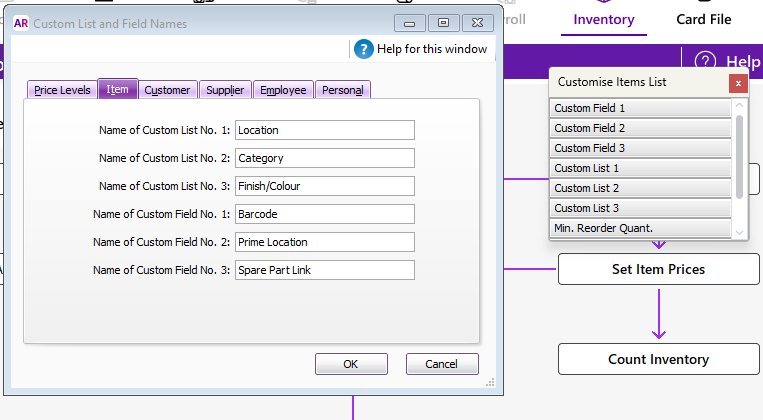Open Count Inventory
This screenshot has height=420, width=763.
point(658,359)
